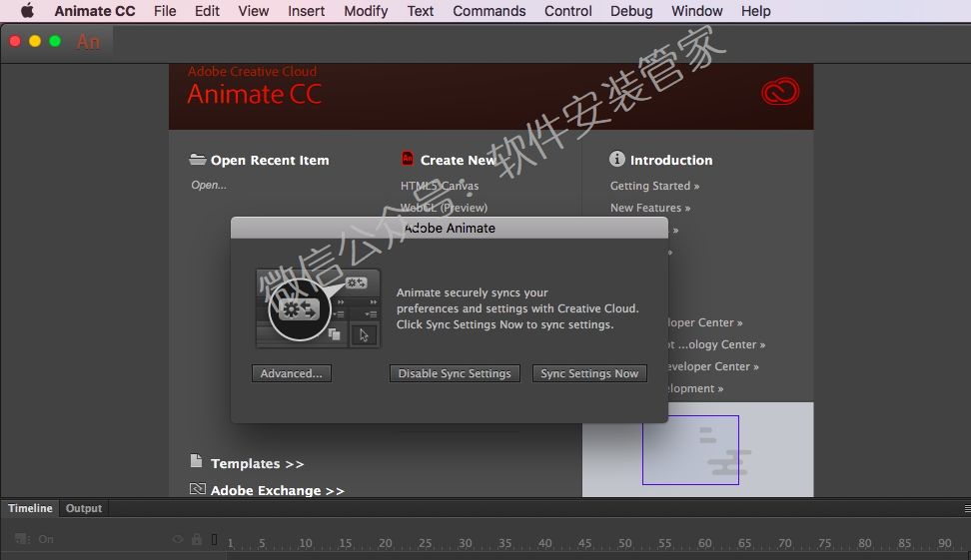Open the Control menu
971x560 pixels.
[x=567, y=11]
